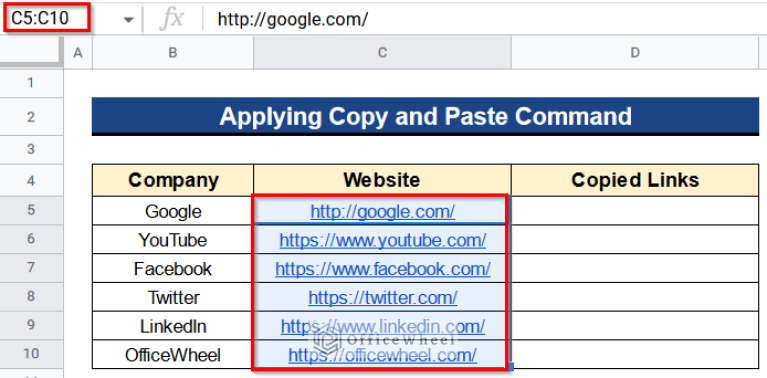Select the Twitter company cell
767x378 pixels.
pyautogui.click(x=173, y=297)
